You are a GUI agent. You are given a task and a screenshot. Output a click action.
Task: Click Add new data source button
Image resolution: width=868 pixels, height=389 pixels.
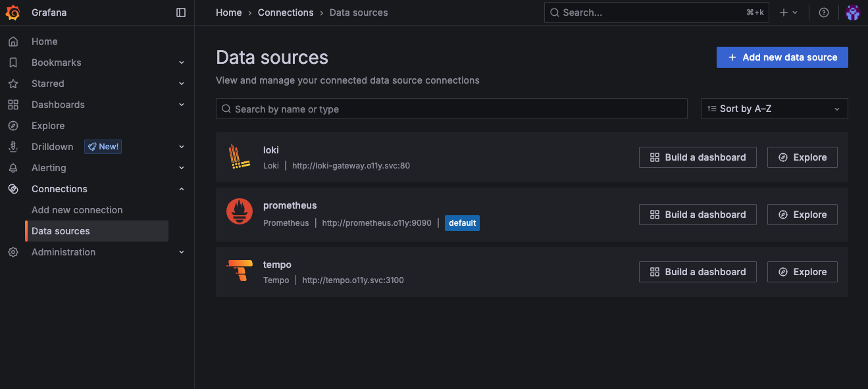(x=782, y=57)
